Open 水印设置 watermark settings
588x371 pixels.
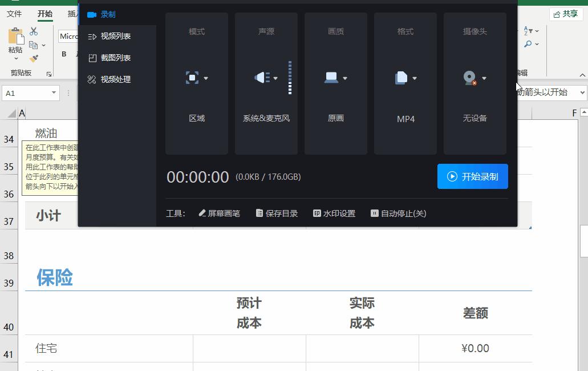(x=334, y=213)
